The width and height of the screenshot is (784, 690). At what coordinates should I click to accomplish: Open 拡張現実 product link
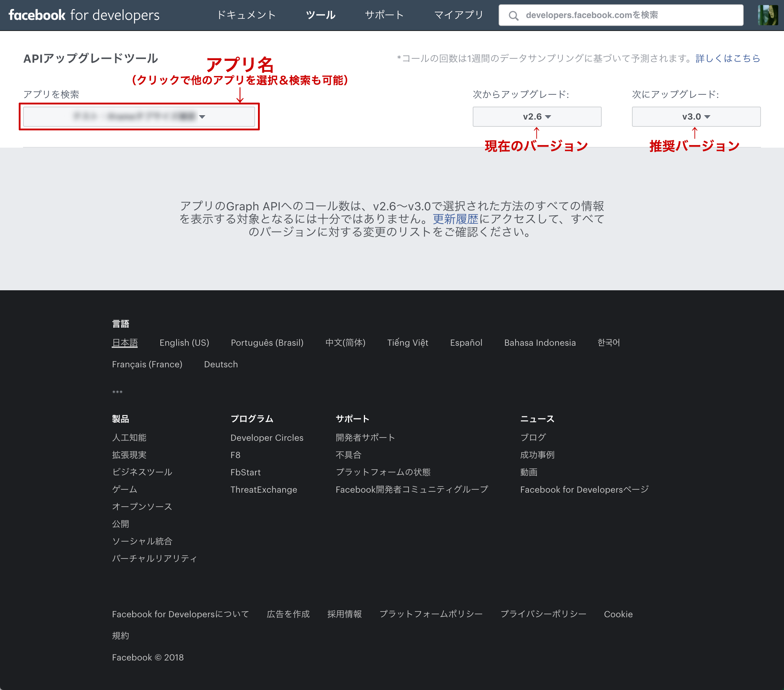click(129, 454)
